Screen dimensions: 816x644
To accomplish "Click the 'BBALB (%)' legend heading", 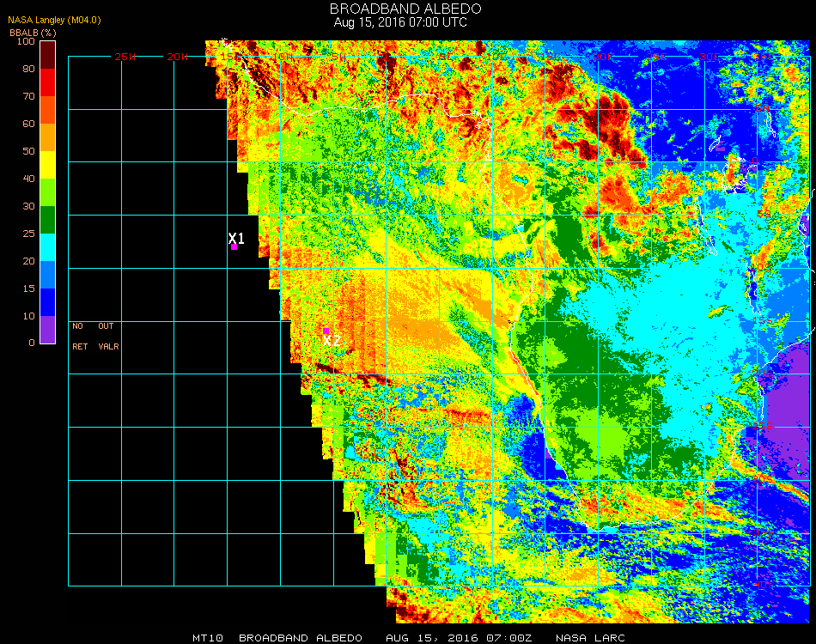I will click(x=33, y=33).
